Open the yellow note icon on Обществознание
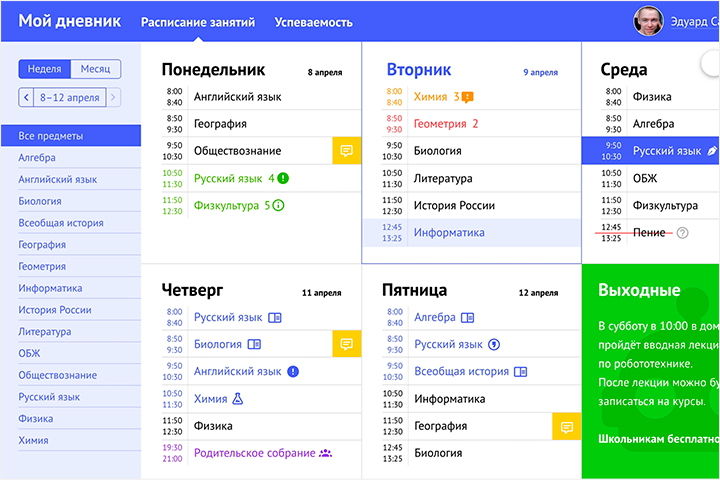720x480 pixels. pos(346,151)
